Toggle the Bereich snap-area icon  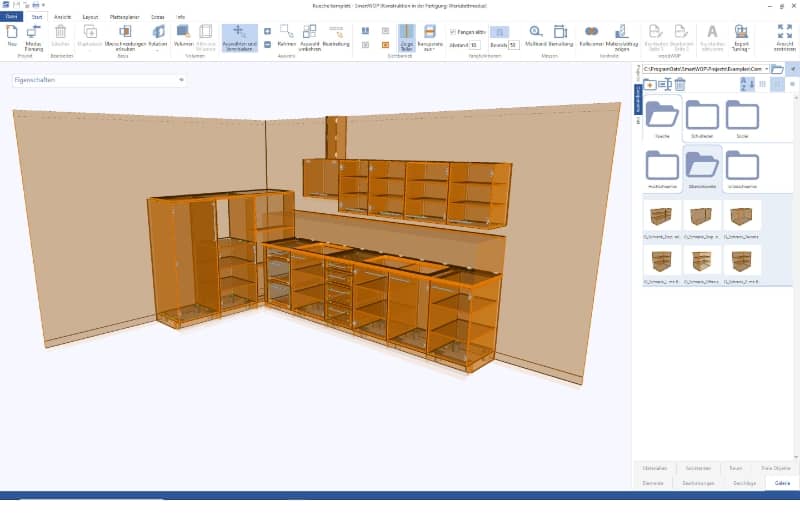pos(499,32)
